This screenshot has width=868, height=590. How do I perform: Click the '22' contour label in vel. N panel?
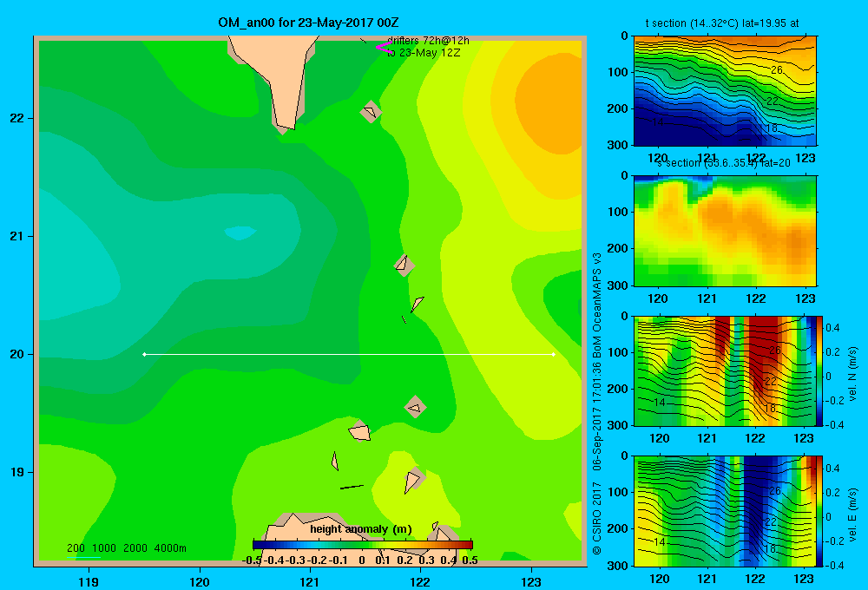point(771,382)
